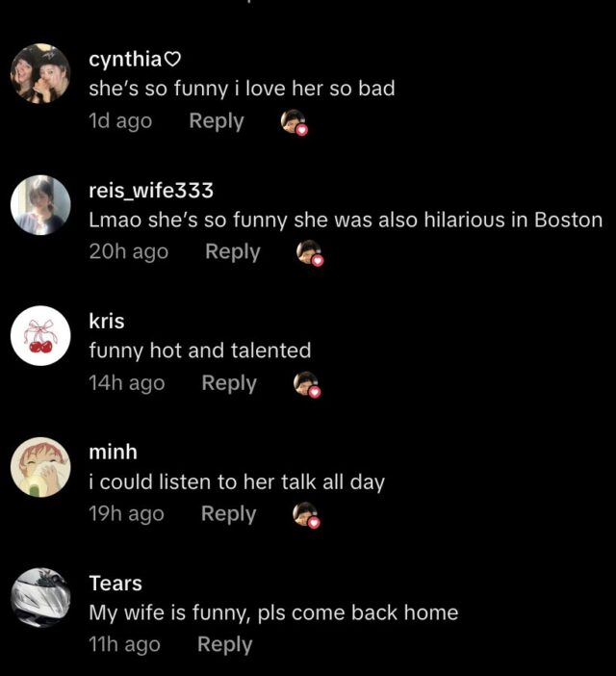Reply to Tears' comment
The image size is (616, 676).
point(225,645)
